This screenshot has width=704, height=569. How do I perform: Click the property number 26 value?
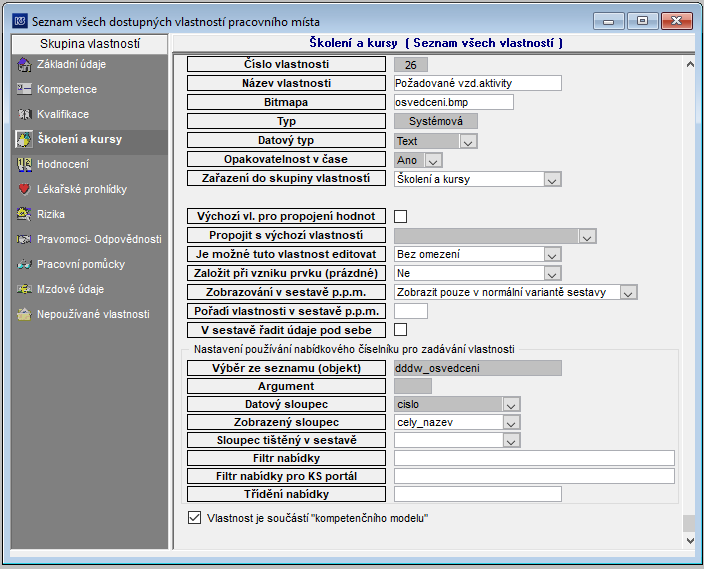pos(411,65)
